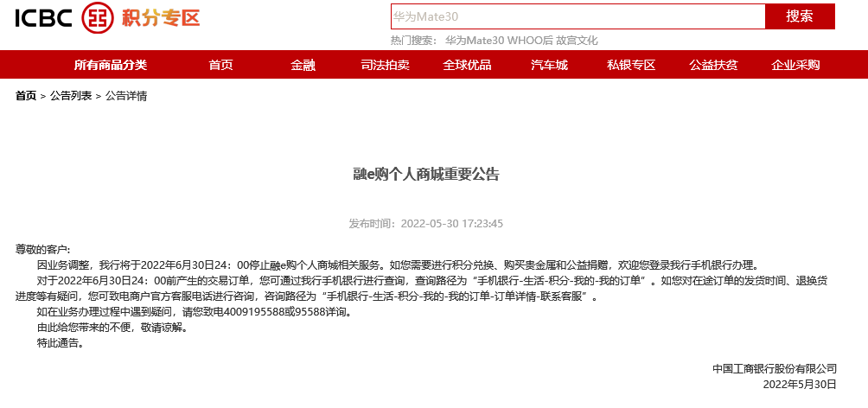Go to 首页 in navigation bar

tap(220, 65)
